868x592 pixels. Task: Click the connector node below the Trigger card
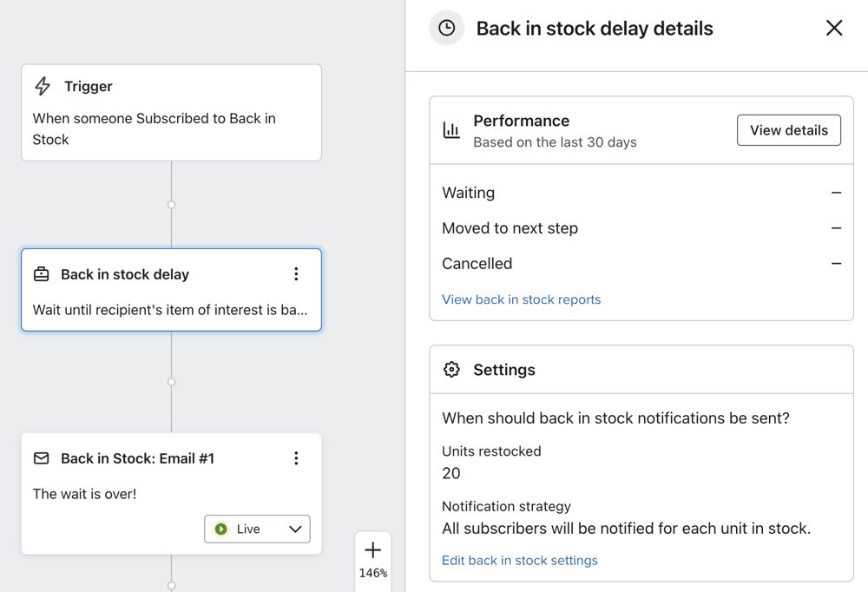tap(171, 205)
